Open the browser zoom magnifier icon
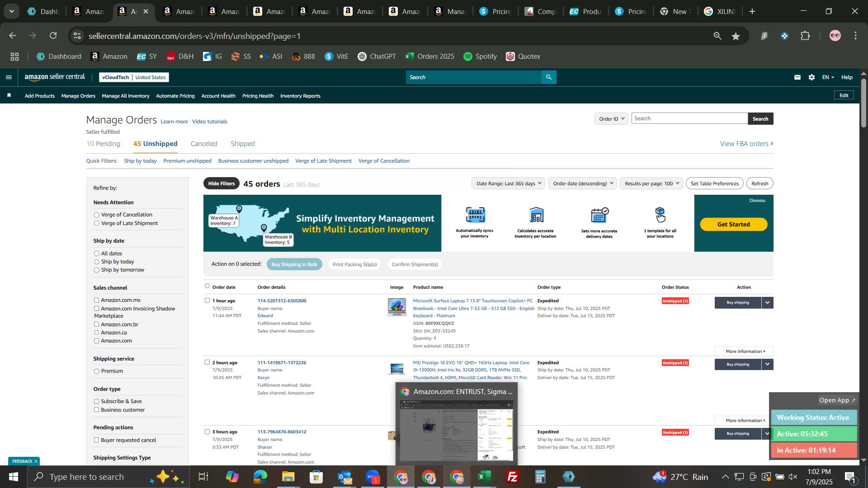 [x=717, y=36]
